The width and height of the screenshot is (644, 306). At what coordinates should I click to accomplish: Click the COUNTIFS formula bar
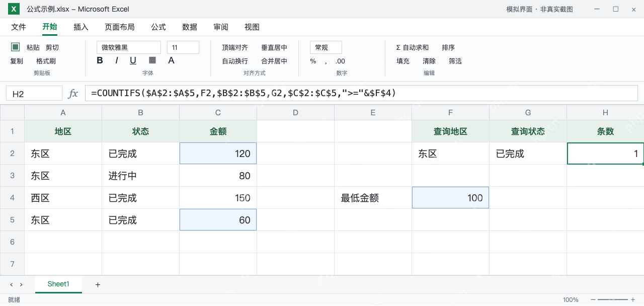pos(361,93)
